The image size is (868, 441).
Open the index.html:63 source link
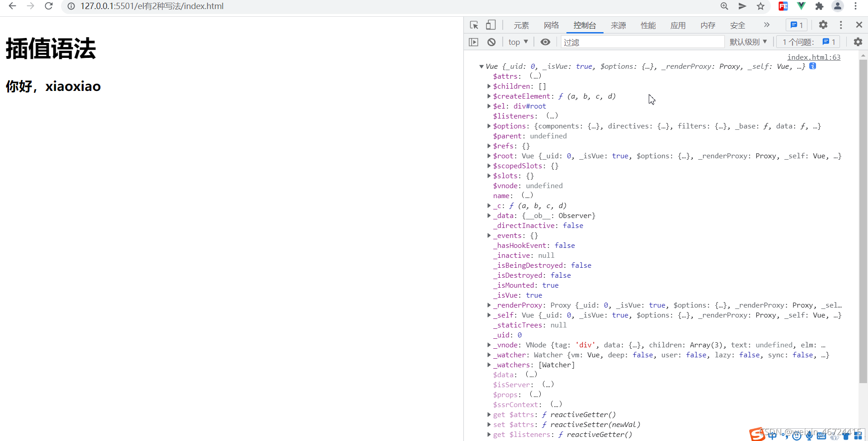pos(814,57)
